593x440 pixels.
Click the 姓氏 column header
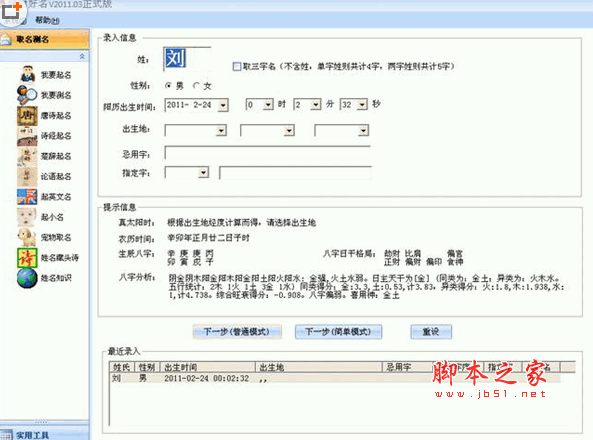click(123, 367)
